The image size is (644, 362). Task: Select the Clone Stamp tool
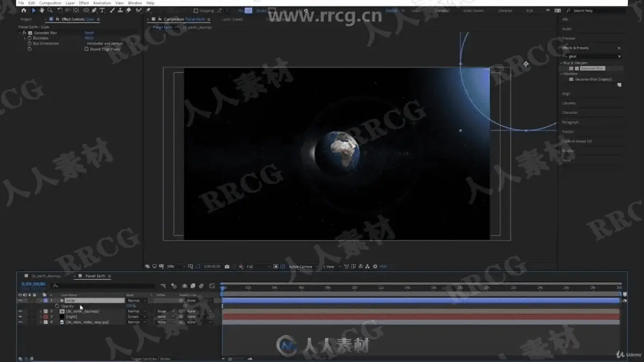pos(120,10)
